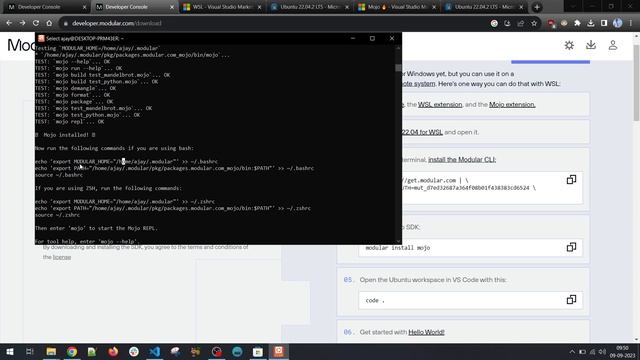Reload the current page

pyautogui.click(x=36, y=23)
